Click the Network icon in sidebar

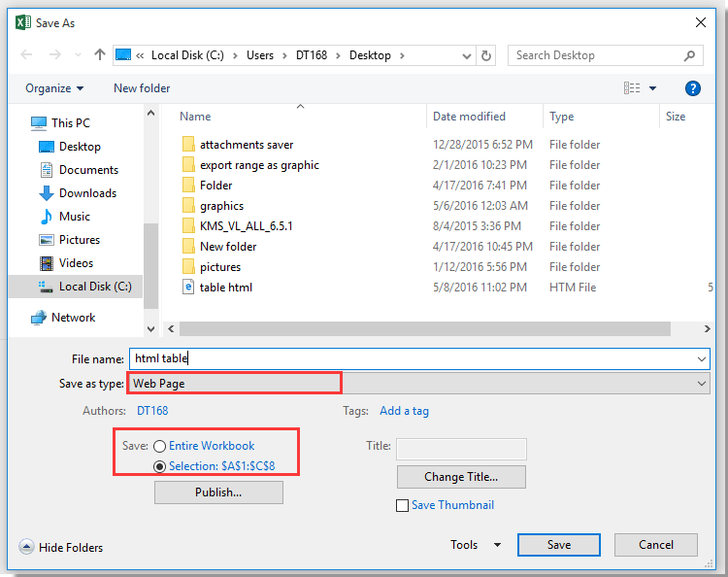pos(39,318)
